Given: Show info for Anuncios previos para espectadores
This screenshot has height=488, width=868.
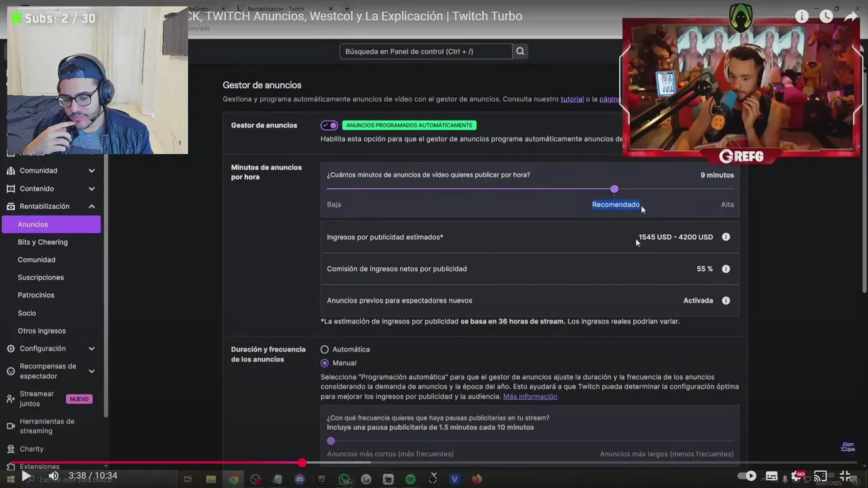Looking at the screenshot, I should (726, 300).
